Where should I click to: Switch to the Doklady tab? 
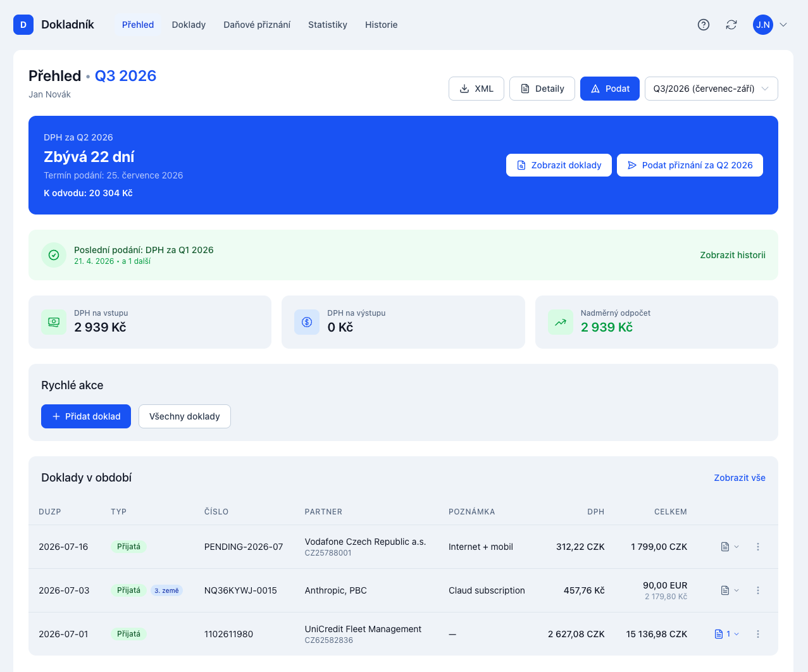tap(189, 25)
